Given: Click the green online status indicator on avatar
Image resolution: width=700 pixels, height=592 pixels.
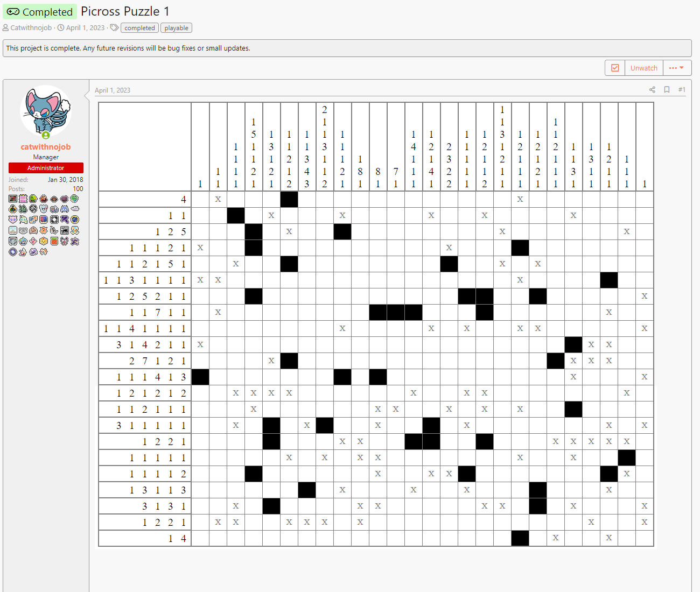Looking at the screenshot, I should coord(46,135).
